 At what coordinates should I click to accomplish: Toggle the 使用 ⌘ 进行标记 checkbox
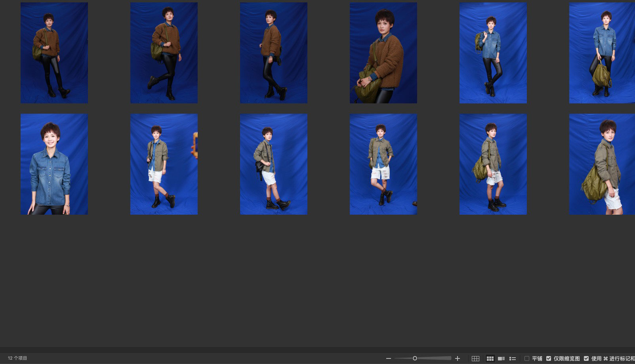[x=586, y=358]
